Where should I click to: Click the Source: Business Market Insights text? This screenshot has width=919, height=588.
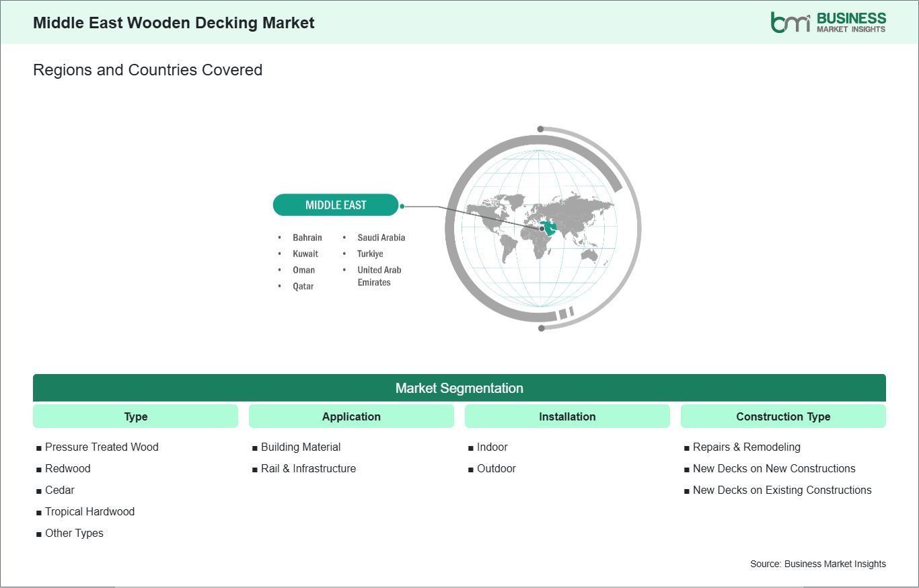[x=818, y=564]
